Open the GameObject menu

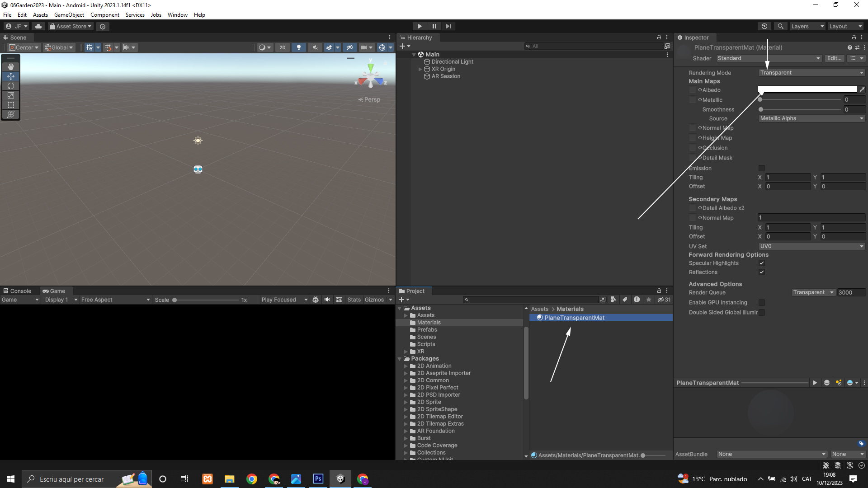pos(69,15)
